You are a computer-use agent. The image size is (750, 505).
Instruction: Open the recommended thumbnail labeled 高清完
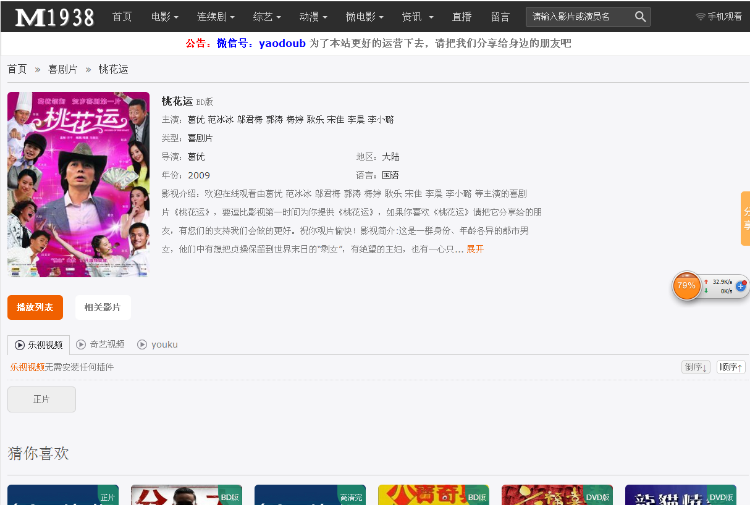coord(310,495)
